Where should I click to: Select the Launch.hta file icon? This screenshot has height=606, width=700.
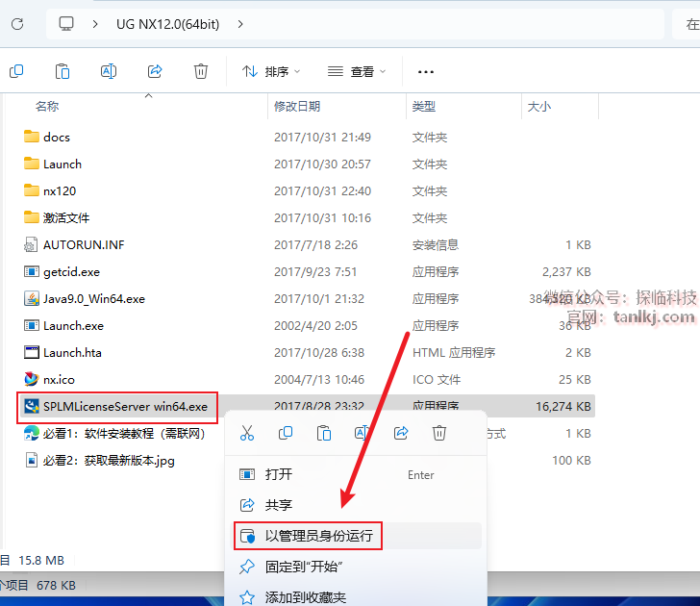pos(31,352)
